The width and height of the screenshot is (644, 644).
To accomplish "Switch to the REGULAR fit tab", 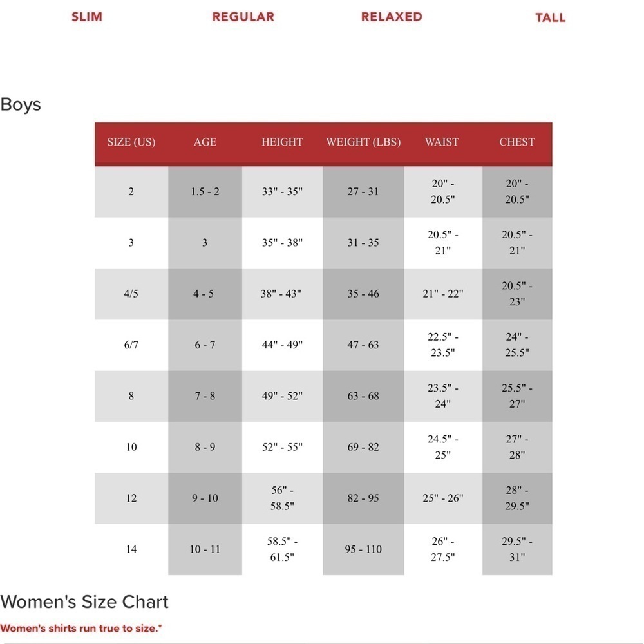I will click(x=243, y=17).
